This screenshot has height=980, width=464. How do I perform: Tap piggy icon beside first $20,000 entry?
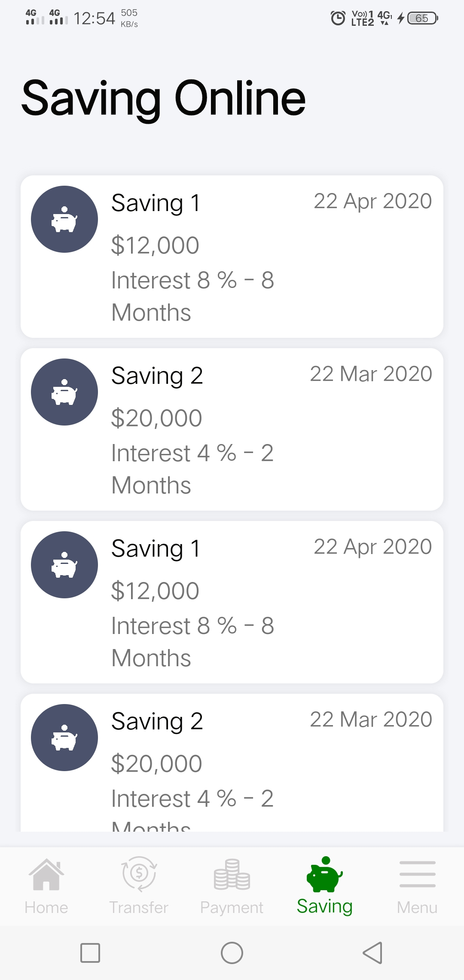pyautogui.click(x=64, y=392)
